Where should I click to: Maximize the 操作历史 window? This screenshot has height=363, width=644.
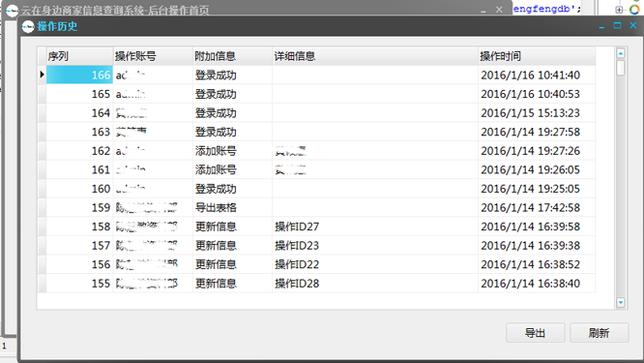pos(617,25)
